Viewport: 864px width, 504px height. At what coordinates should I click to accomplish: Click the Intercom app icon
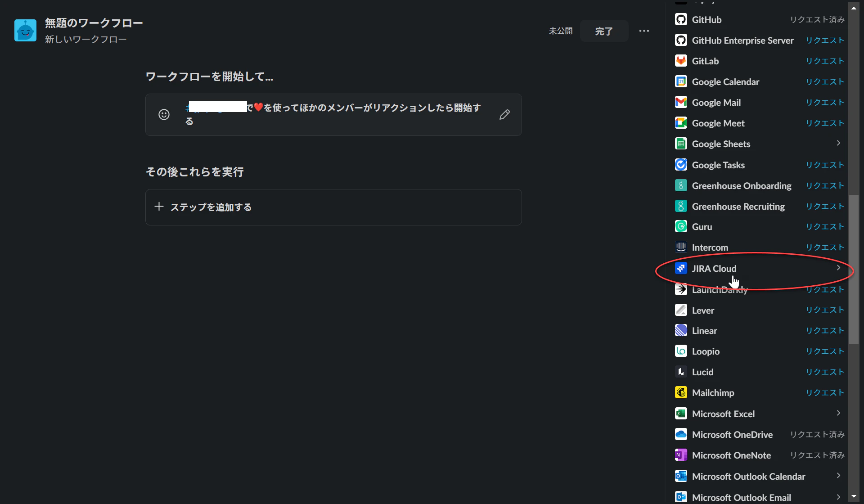point(681,247)
